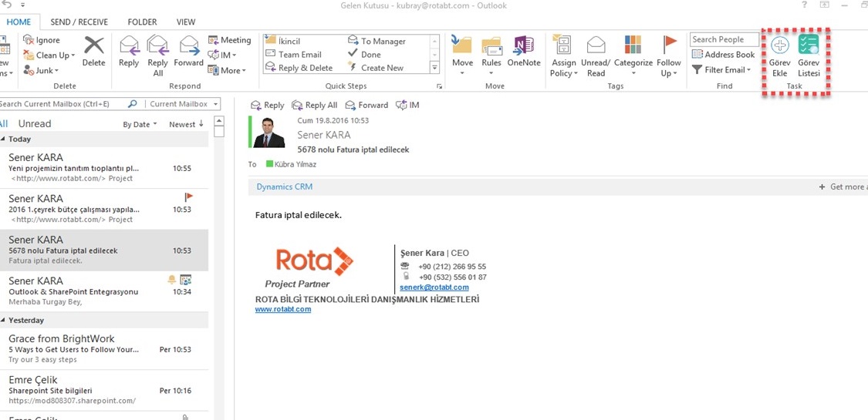Screen dimensions: 868x420
Task: Run the Done quick step
Action: coord(364,54)
